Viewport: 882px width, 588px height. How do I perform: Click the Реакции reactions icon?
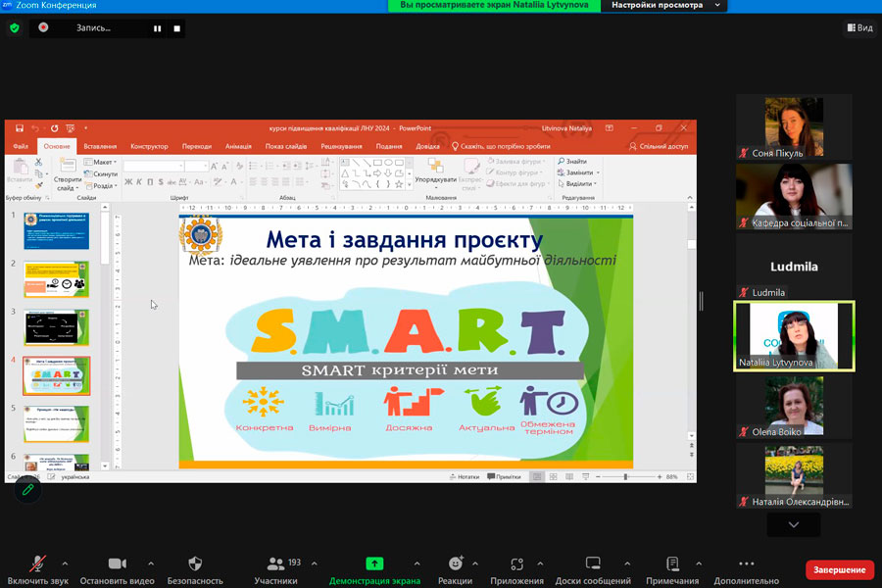pos(455,563)
